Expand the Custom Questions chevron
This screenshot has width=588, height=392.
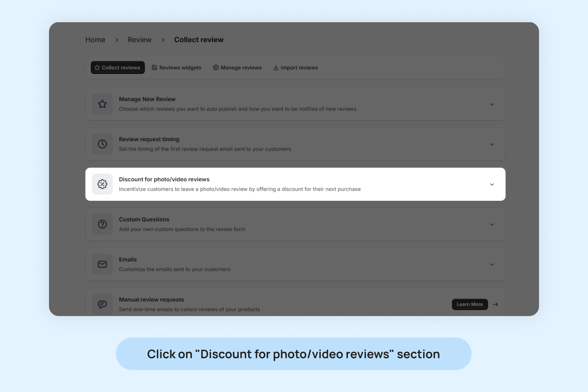click(492, 224)
